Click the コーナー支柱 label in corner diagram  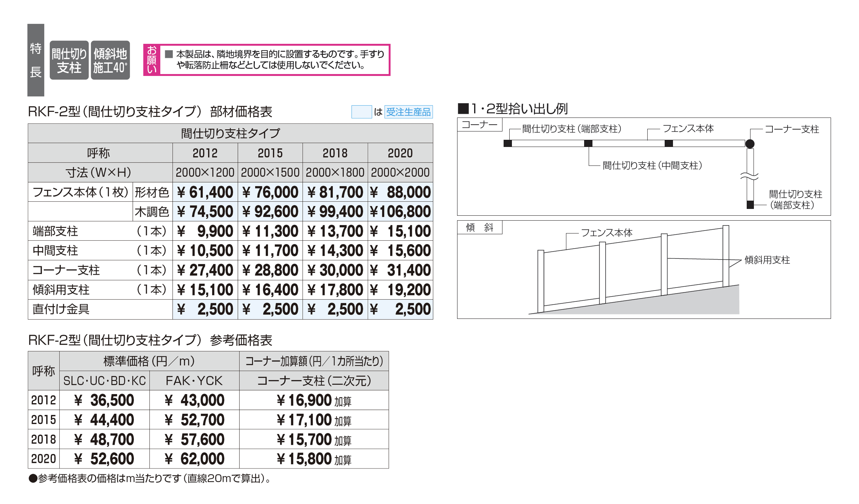792,129
